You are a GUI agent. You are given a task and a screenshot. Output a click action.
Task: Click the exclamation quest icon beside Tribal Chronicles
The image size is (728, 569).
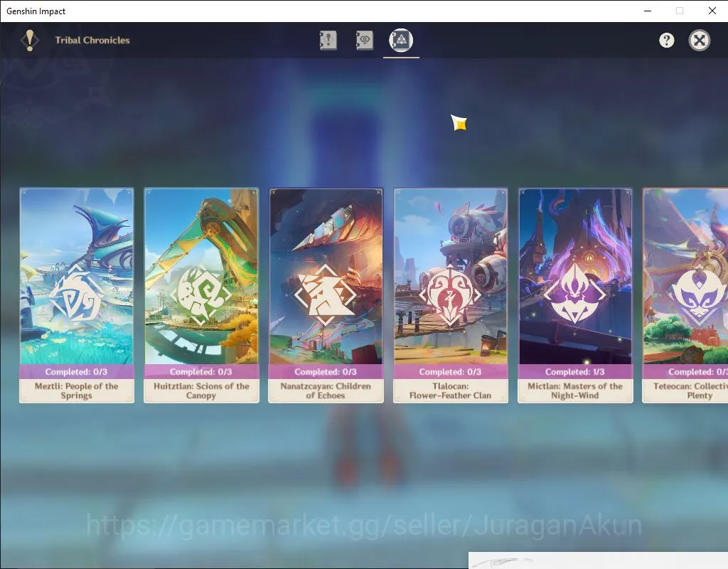[x=29, y=41]
